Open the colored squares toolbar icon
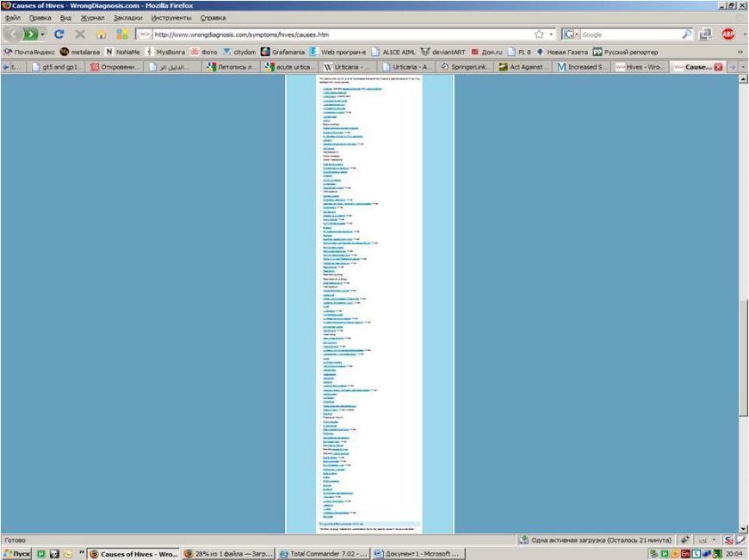The height and width of the screenshot is (560, 749). coord(122,34)
